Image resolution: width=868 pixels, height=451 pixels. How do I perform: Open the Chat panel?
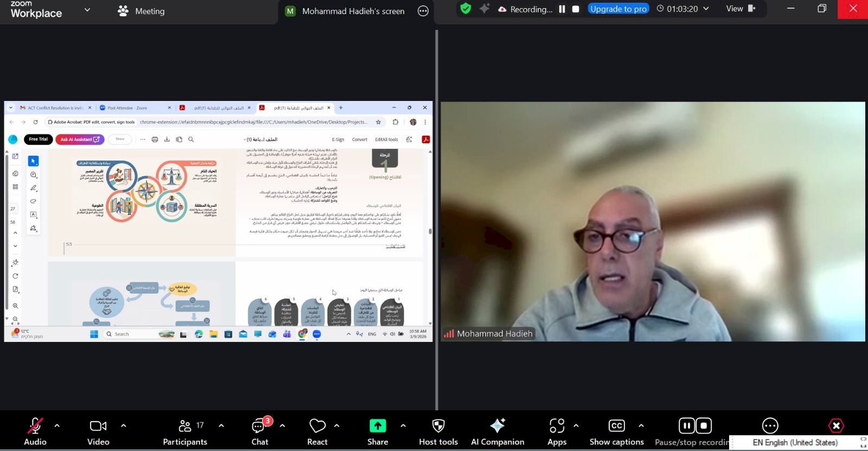259,427
